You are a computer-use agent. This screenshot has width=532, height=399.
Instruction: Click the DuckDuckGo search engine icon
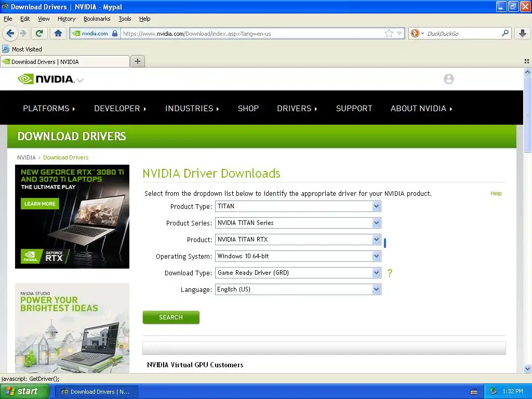coord(415,33)
